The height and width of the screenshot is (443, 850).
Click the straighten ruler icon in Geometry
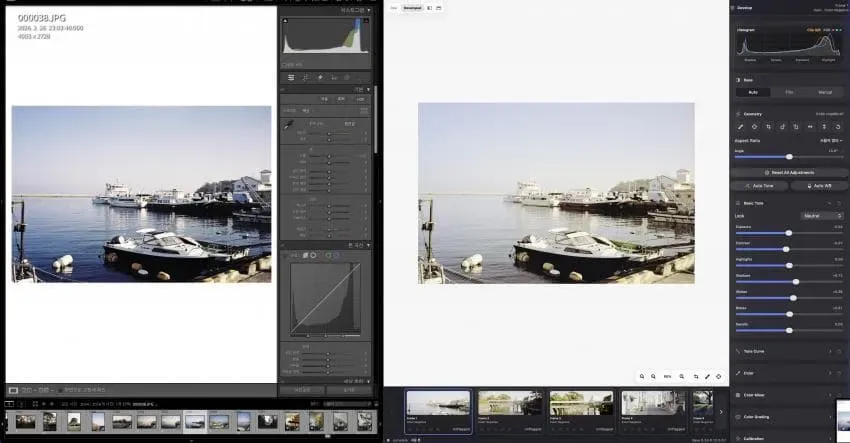[740, 127]
